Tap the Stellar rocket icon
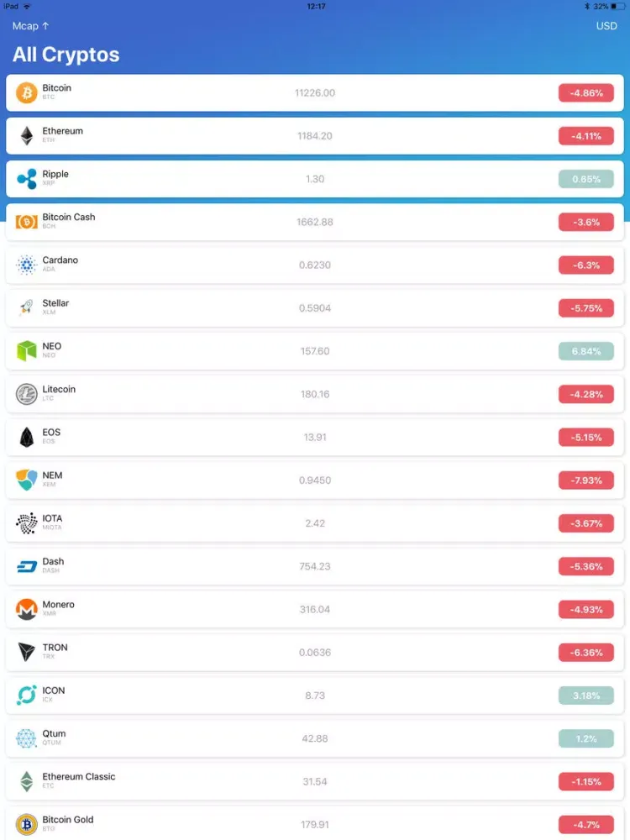This screenshot has height=840, width=630. pos(27,307)
